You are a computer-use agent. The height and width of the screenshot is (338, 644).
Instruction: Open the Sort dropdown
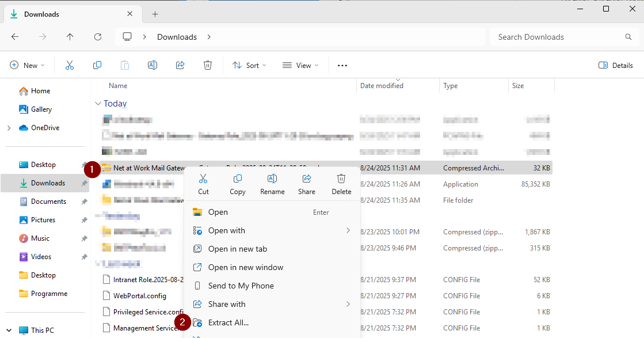(249, 66)
